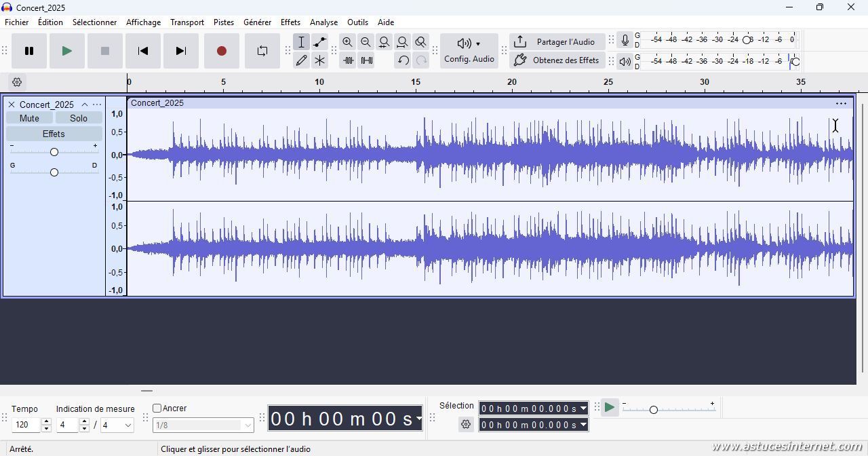Click the Record button

point(221,51)
